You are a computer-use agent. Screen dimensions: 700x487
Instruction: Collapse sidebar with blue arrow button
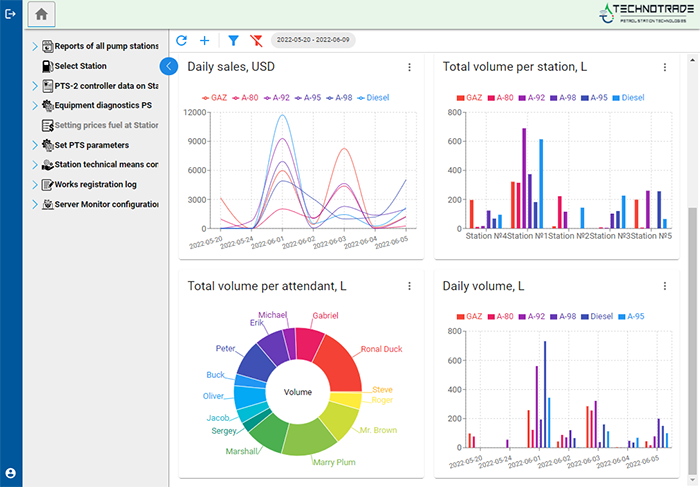pyautogui.click(x=169, y=67)
